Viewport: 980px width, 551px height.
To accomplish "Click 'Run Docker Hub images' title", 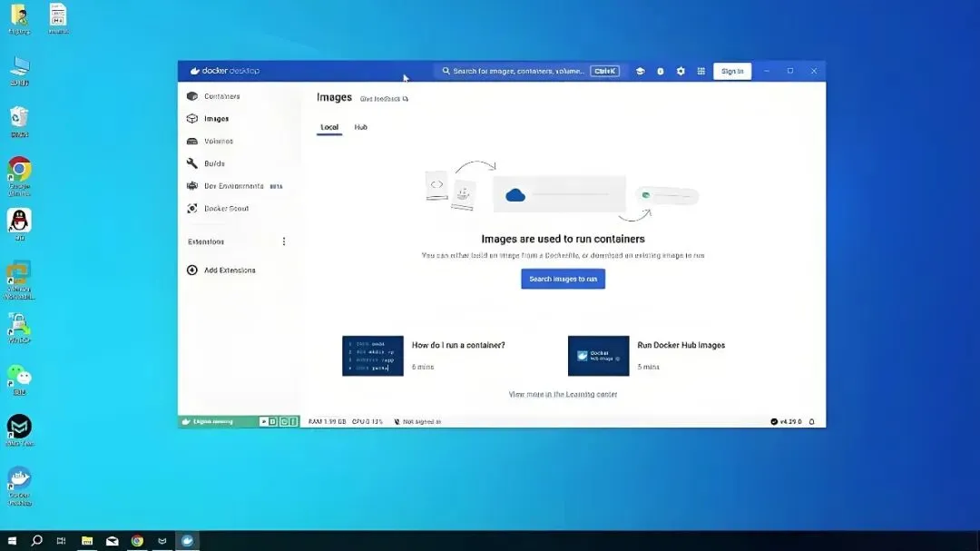I will pos(681,345).
